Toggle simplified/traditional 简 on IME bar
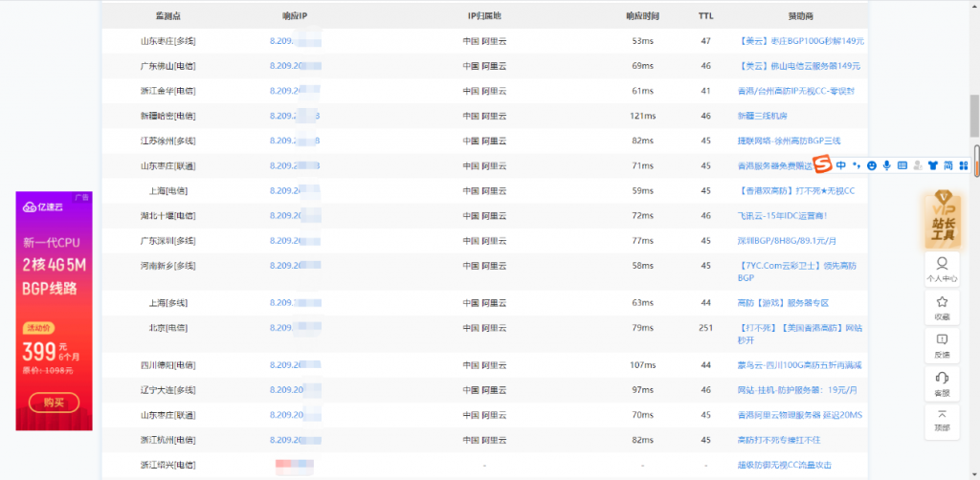Screen dimensions: 980x480 [x=948, y=165]
